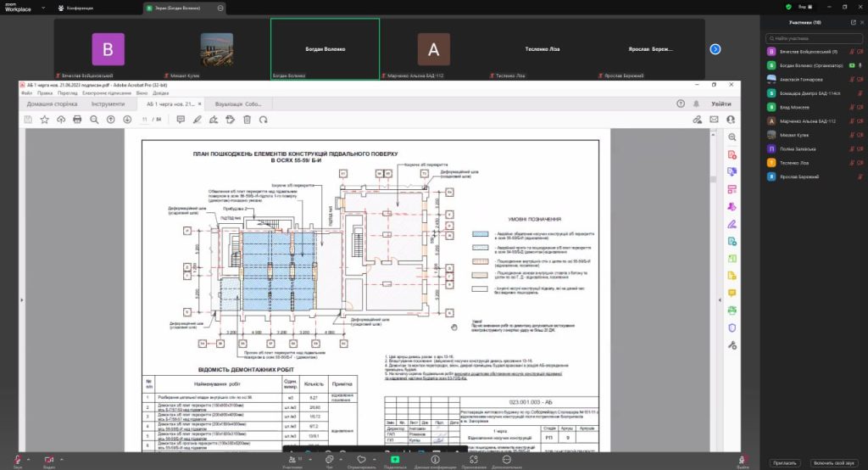Viewport: 868px width, 470px height.
Task: Toggle the Participants panel button
Action: click(x=292, y=459)
